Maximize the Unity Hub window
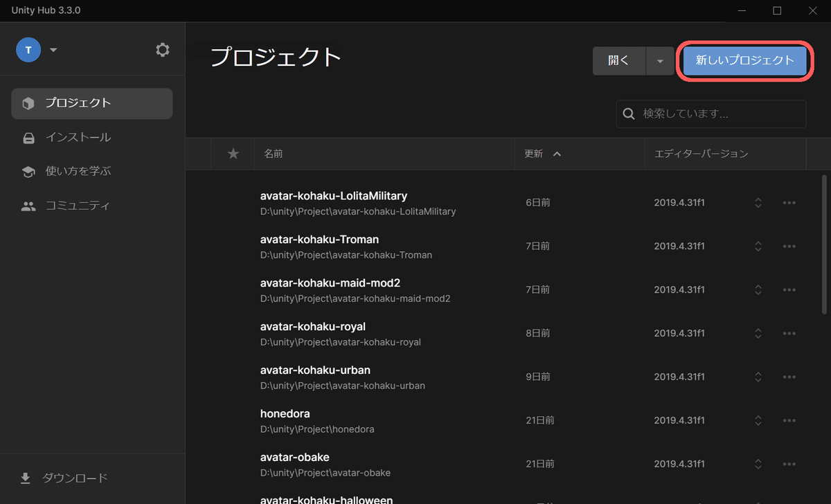The image size is (831, 504). pos(777,10)
